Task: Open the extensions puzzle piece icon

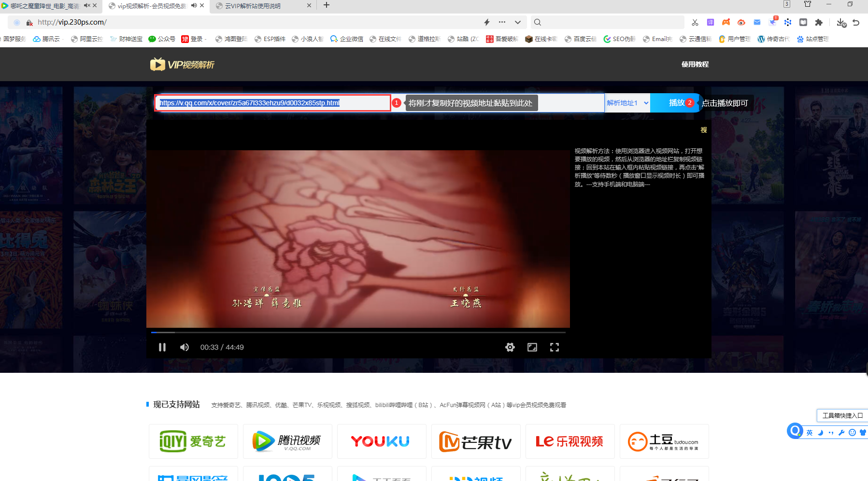Action: pos(819,22)
